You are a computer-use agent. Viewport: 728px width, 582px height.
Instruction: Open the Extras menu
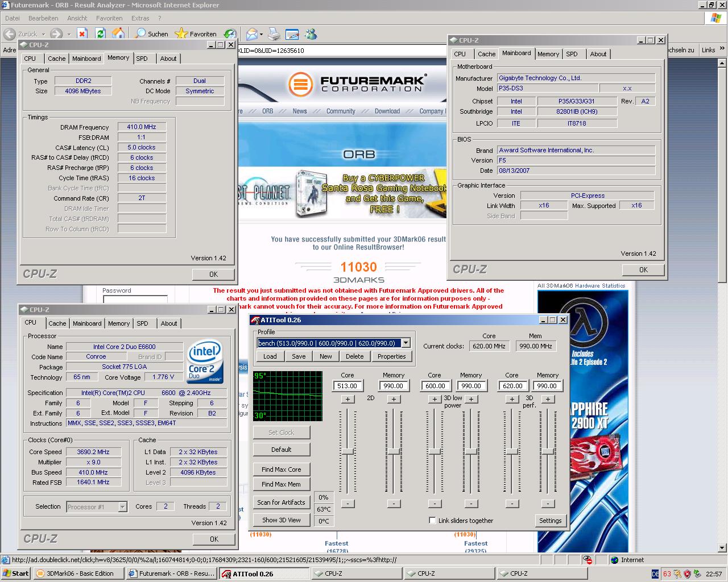click(140, 18)
